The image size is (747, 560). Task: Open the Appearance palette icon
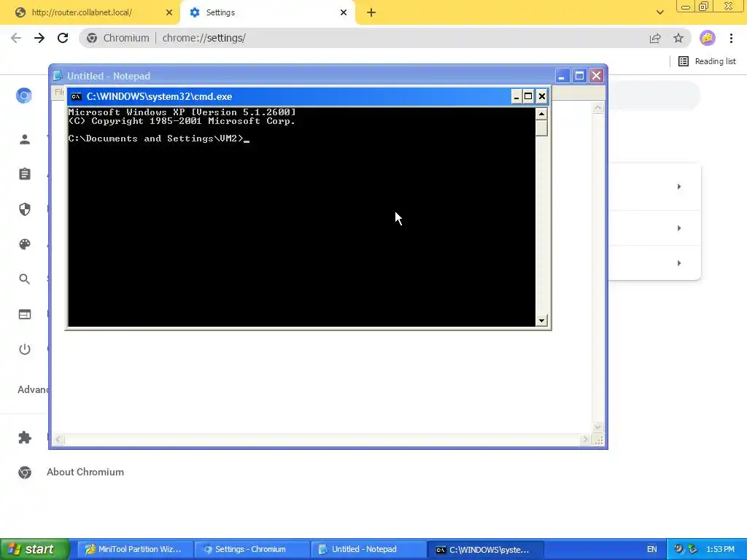point(25,244)
